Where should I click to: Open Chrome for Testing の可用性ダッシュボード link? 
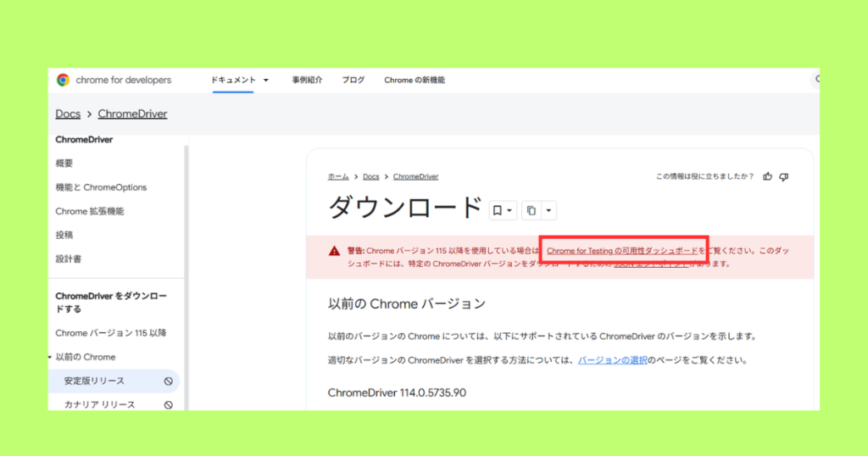(x=623, y=251)
